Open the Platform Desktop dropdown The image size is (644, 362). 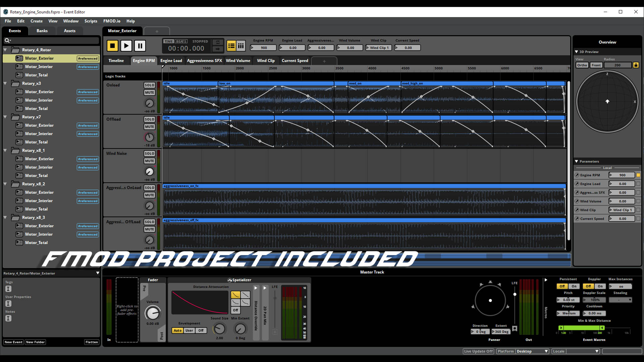coord(532,351)
